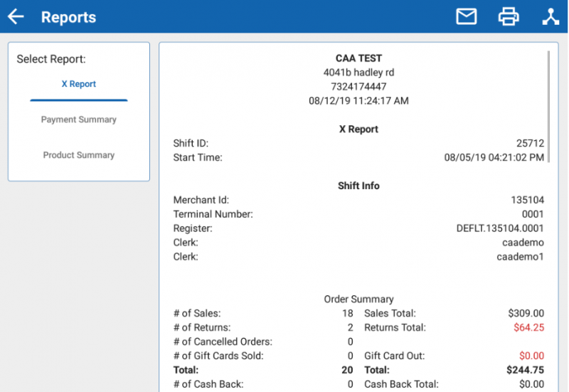Select the phone number 7324174447
The height and width of the screenshot is (392, 569).
tap(358, 87)
